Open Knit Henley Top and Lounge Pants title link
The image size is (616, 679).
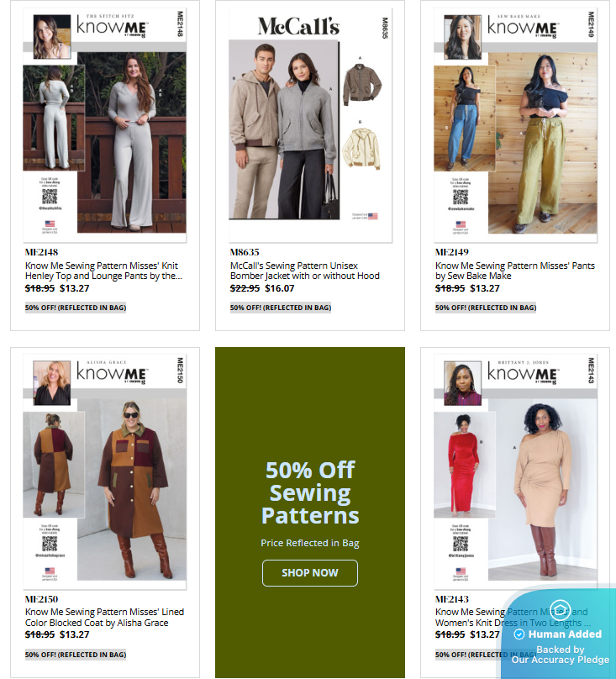103,271
